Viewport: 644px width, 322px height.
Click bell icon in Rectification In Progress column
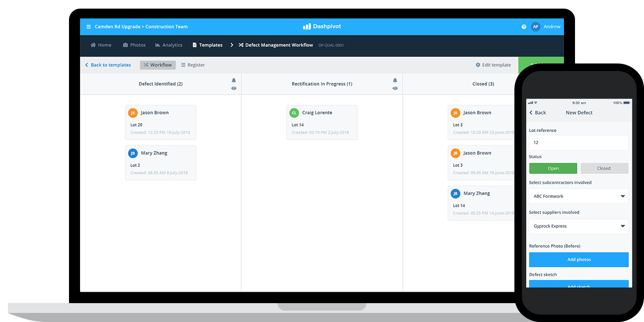tap(395, 80)
